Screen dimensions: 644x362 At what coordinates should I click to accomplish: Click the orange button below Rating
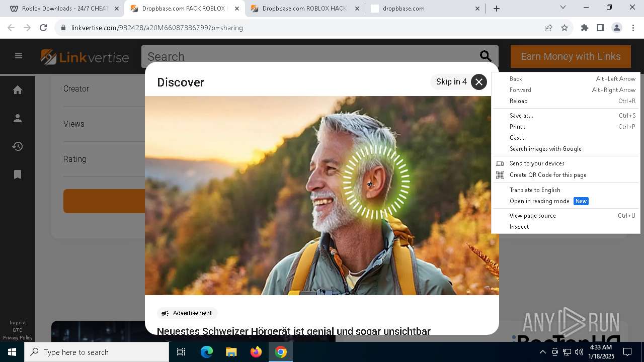click(104, 201)
